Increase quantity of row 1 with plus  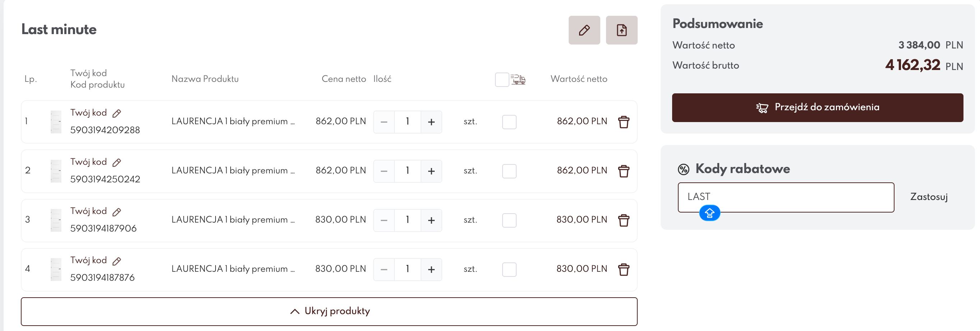point(431,122)
